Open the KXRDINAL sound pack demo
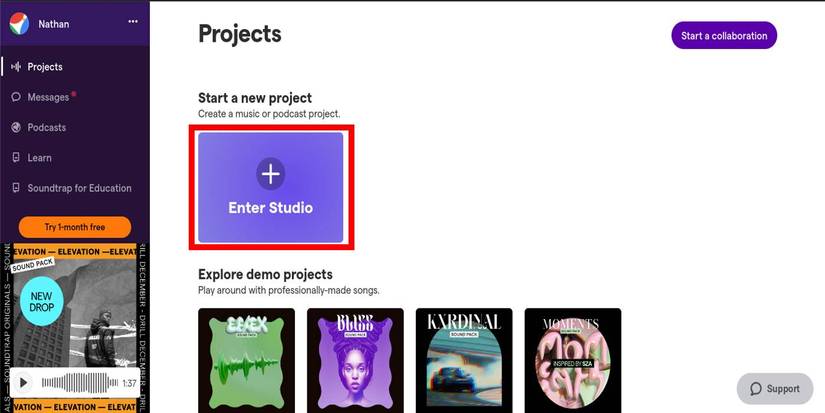The height and width of the screenshot is (413, 825). [x=464, y=360]
